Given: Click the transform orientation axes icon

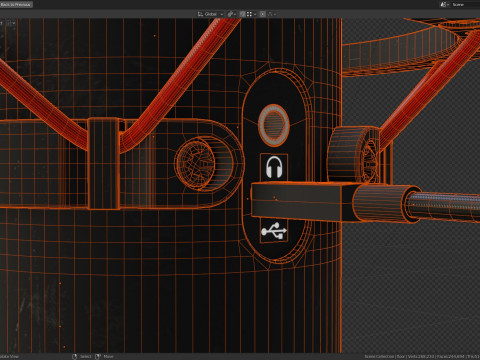Looking at the screenshot, I should pos(200,14).
